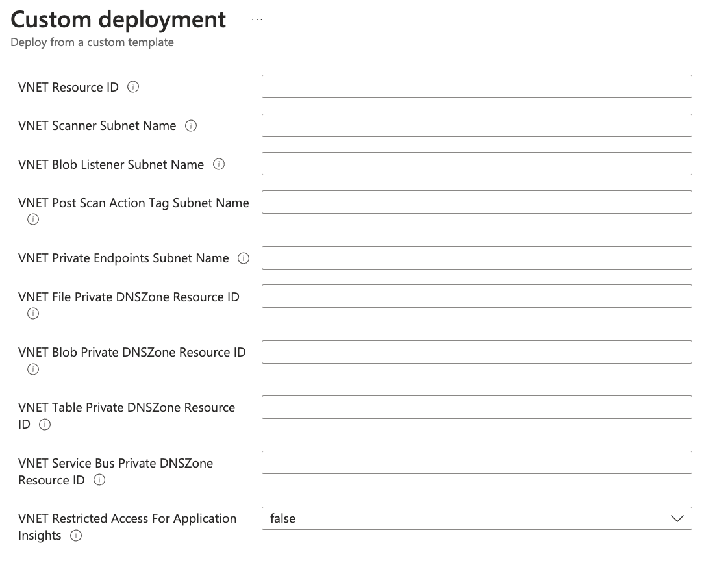Screen dimensions: 728x565
Task: Click info icon under VNET File Private DNSZone
Action: click(33, 314)
